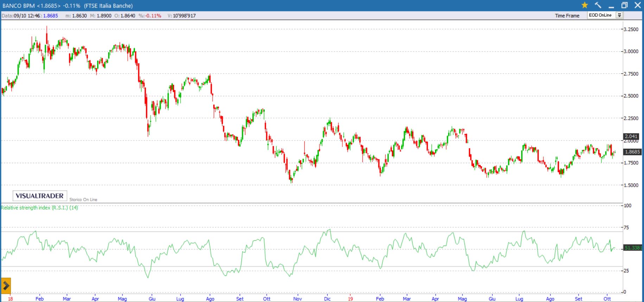This screenshot has width=644, height=302.
Task: Click the 2.7500 price axis label
Action: [631, 74]
